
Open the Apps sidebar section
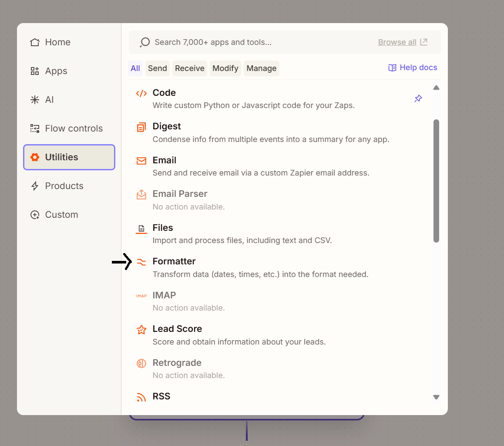(x=69, y=71)
